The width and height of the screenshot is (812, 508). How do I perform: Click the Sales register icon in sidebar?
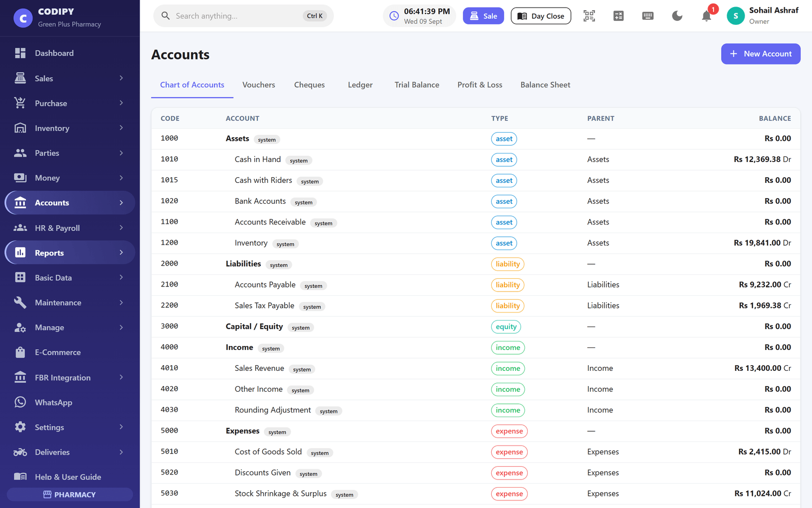[x=20, y=78]
